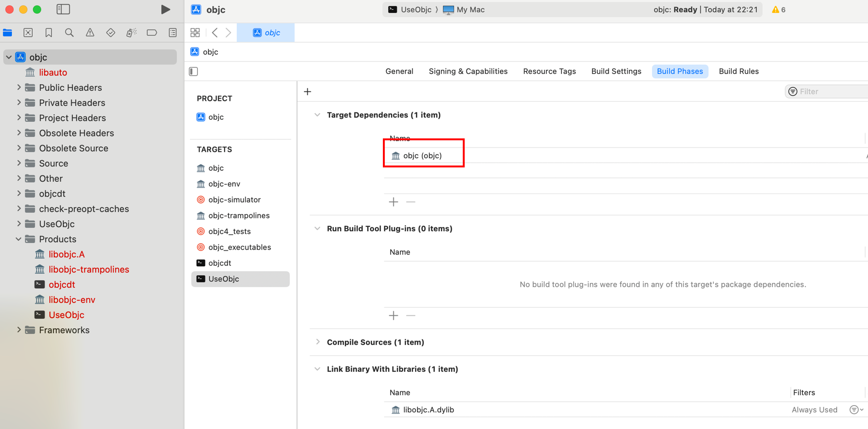Open the platform filter menu for libobjc.A.dylib
The height and width of the screenshot is (429, 868).
856,410
